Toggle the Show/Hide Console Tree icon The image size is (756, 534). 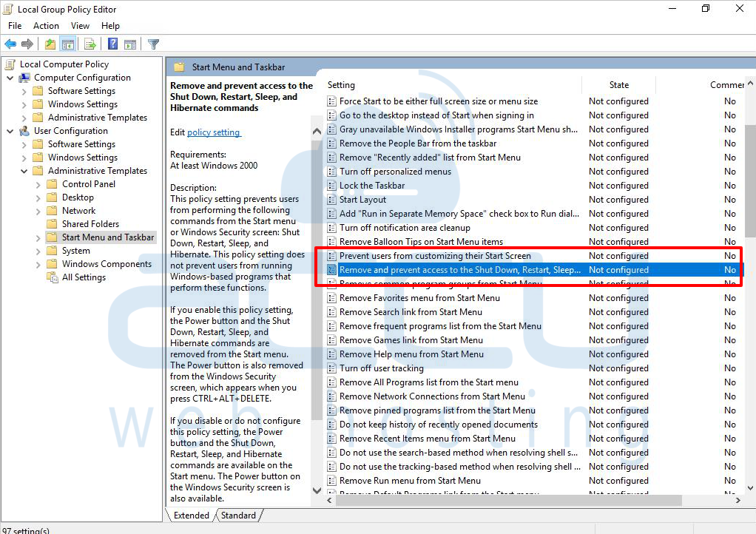tap(68, 44)
